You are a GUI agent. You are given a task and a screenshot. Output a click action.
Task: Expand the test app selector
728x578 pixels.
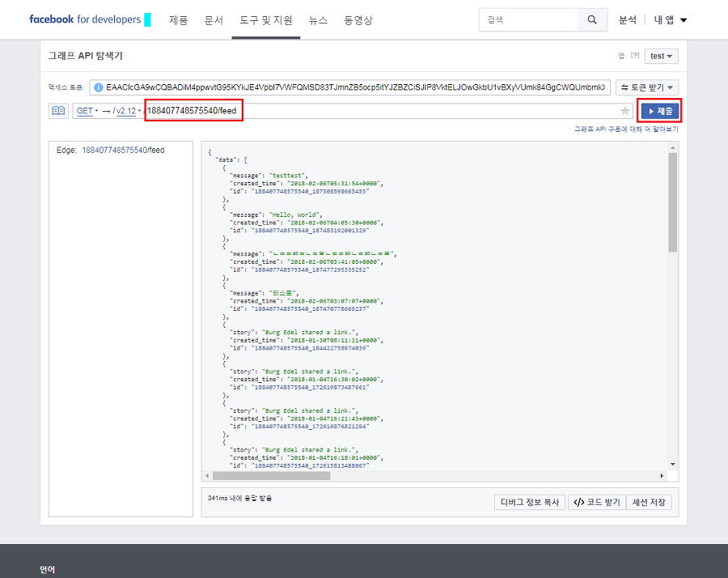(x=661, y=56)
